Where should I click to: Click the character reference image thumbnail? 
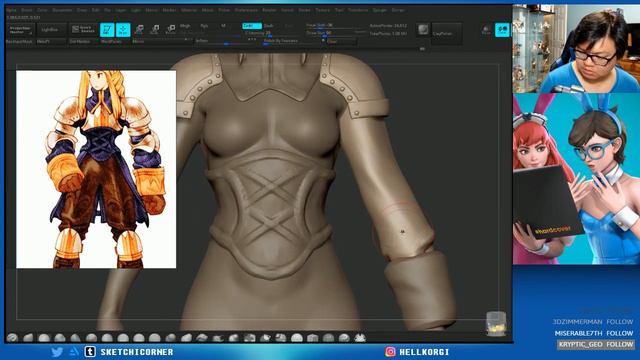[96, 169]
